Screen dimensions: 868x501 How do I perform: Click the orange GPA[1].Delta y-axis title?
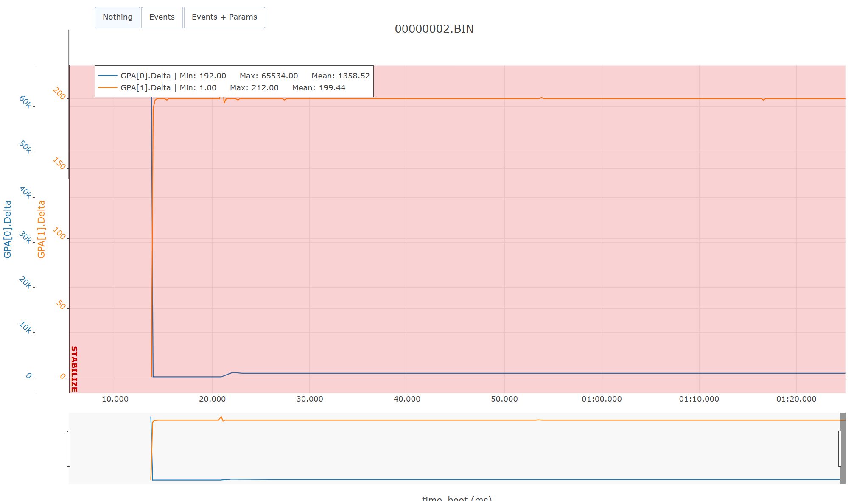42,229
